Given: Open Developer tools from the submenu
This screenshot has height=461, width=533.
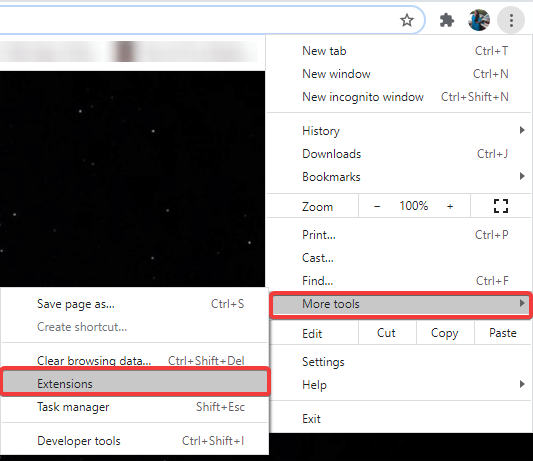Looking at the screenshot, I should click(134, 441).
